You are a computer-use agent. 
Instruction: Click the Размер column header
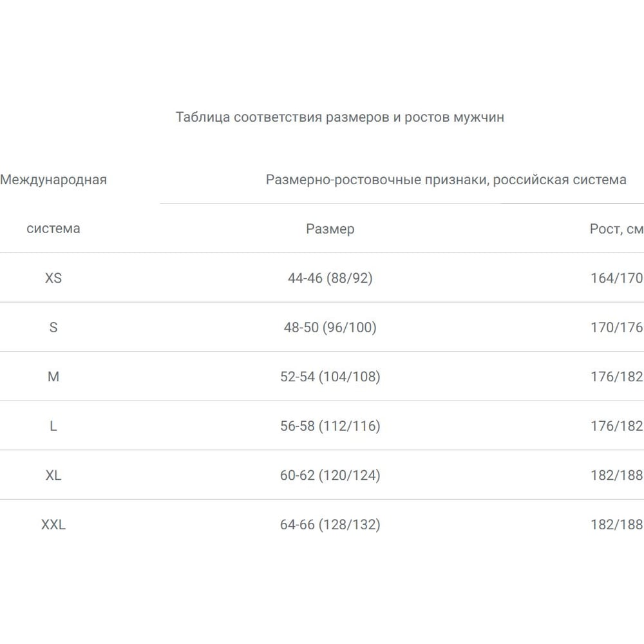[x=330, y=229]
